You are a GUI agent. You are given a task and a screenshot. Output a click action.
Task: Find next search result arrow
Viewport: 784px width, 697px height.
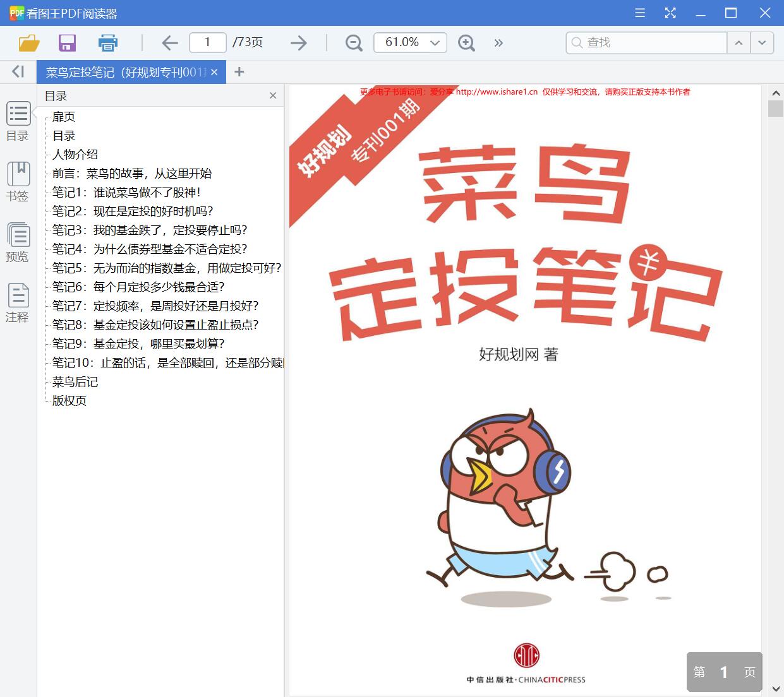(762, 42)
